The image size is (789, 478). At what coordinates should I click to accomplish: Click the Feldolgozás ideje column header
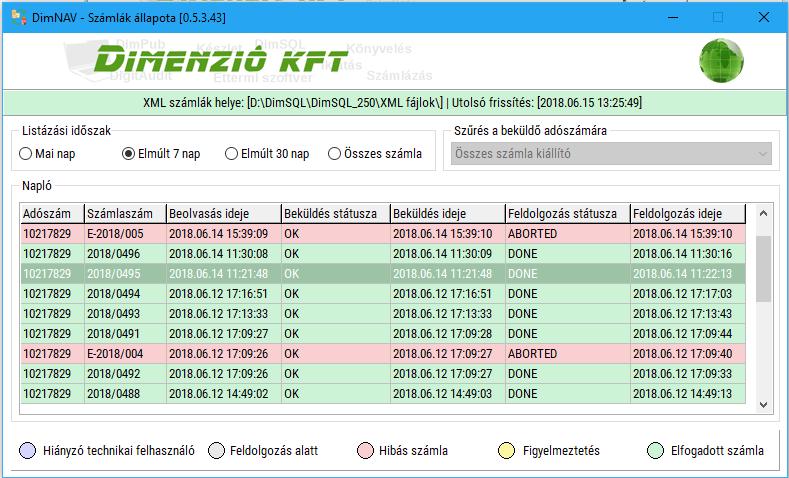click(688, 213)
